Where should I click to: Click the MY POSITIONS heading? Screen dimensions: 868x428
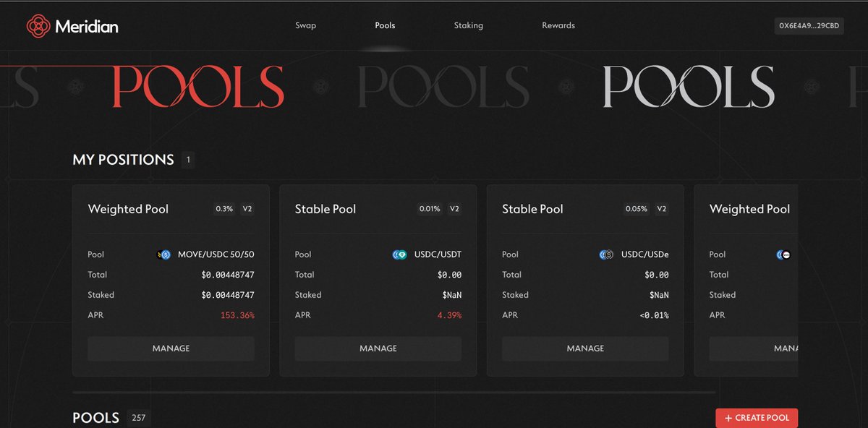pos(124,160)
